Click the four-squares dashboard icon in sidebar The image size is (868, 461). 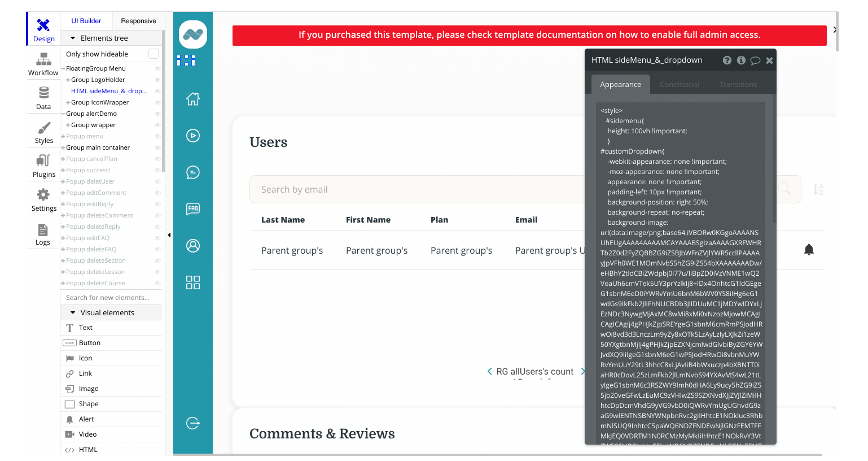coord(193,282)
